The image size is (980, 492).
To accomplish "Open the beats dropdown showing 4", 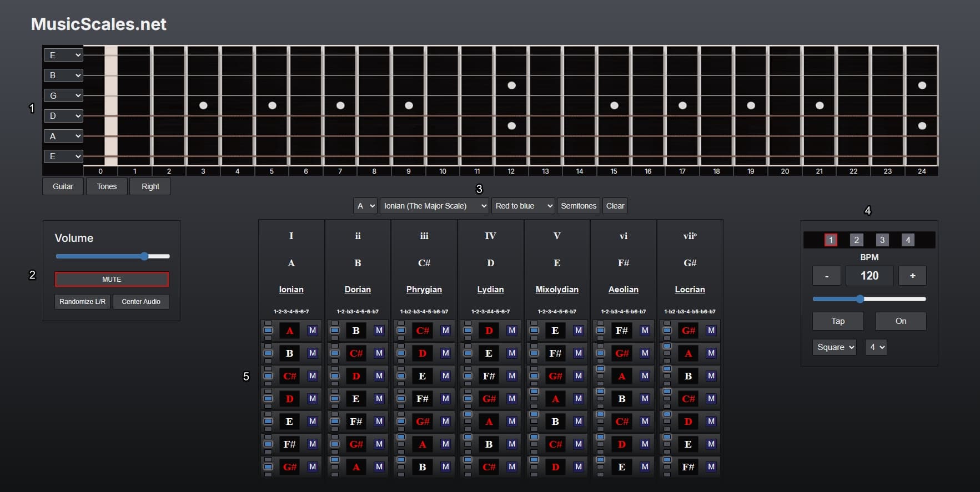I will pos(876,347).
